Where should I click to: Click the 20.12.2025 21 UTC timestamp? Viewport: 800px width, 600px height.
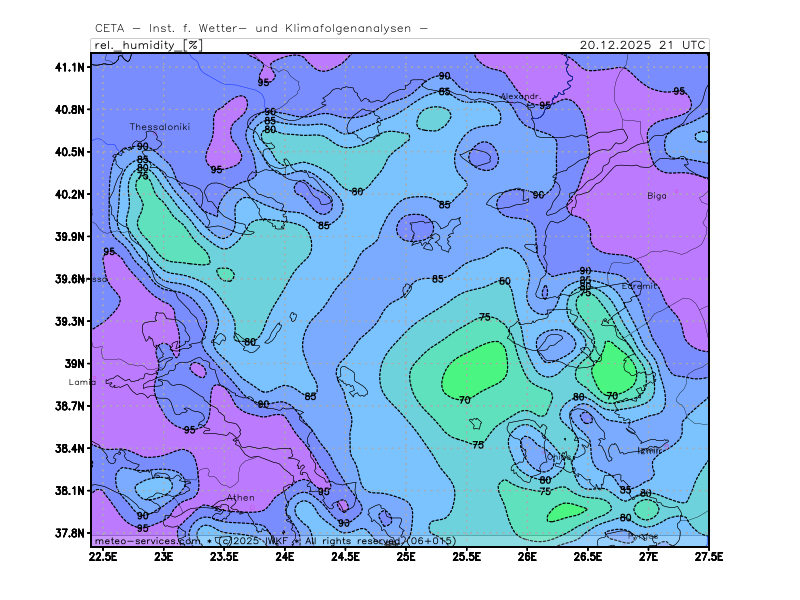643,45
